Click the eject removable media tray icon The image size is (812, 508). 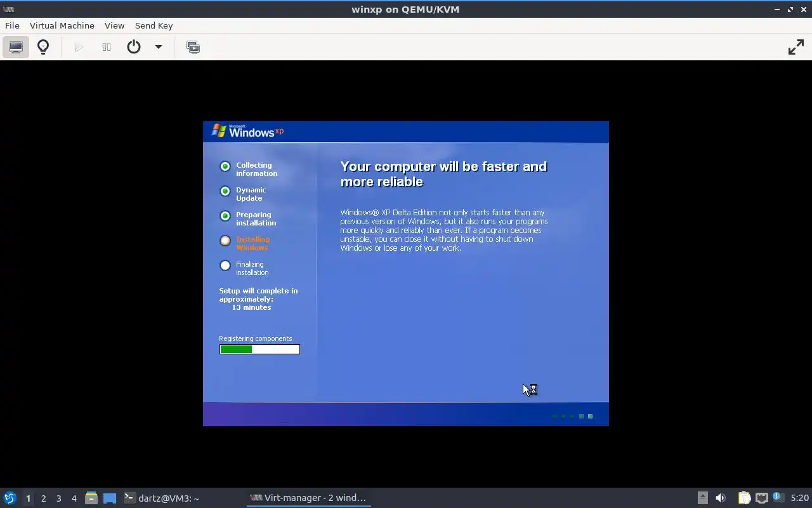[x=702, y=498]
